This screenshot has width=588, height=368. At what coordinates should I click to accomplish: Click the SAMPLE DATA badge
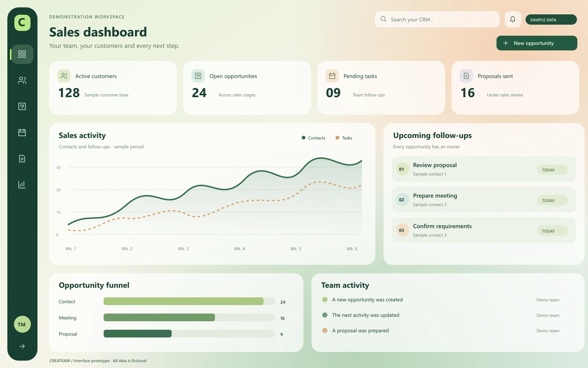pyautogui.click(x=551, y=20)
